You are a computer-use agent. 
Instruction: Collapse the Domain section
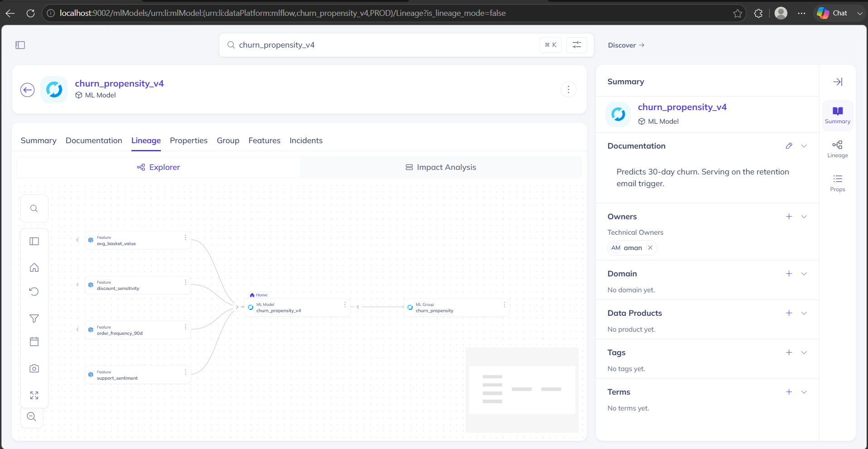click(804, 274)
